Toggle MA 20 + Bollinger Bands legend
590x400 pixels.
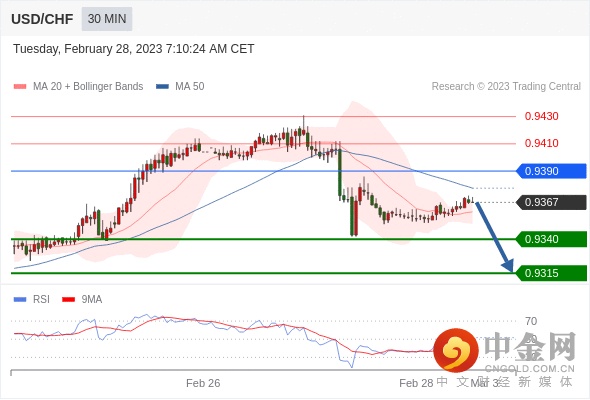coord(78,86)
